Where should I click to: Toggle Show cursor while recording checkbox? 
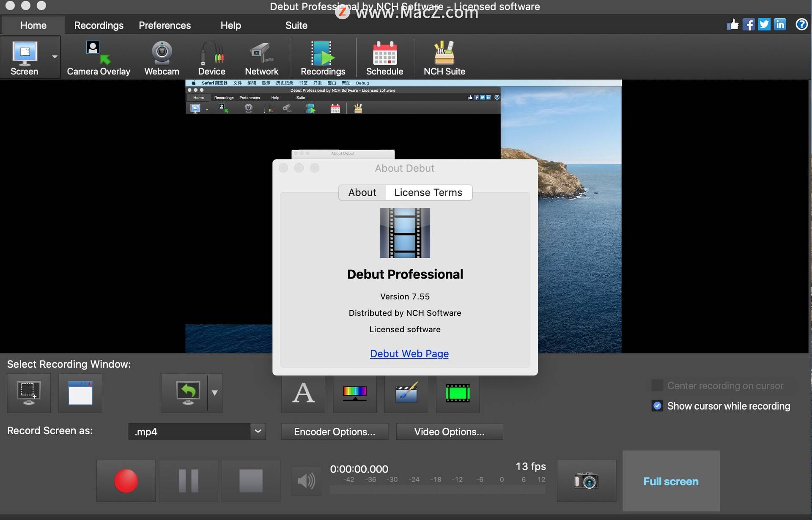point(657,406)
